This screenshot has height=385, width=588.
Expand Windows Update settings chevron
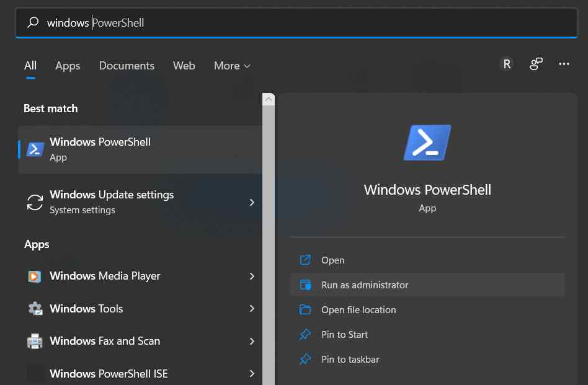(x=252, y=203)
